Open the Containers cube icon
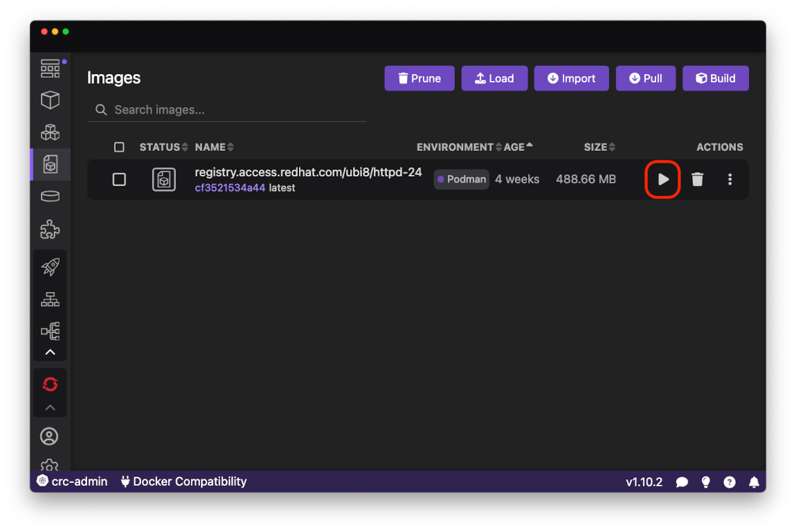 (51, 100)
